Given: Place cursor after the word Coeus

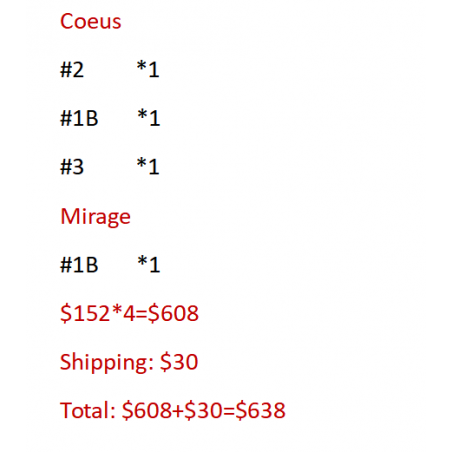Looking at the screenshot, I should click(x=122, y=22).
